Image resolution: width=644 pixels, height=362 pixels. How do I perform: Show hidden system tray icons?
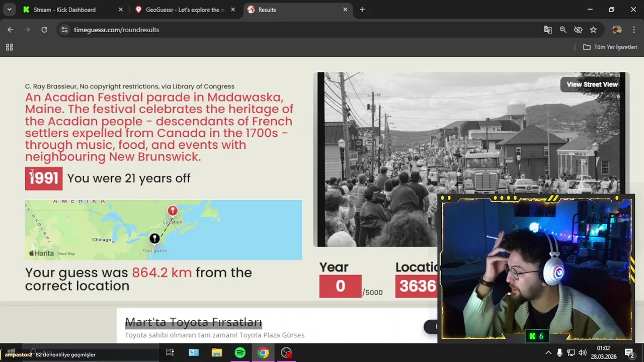(548, 352)
